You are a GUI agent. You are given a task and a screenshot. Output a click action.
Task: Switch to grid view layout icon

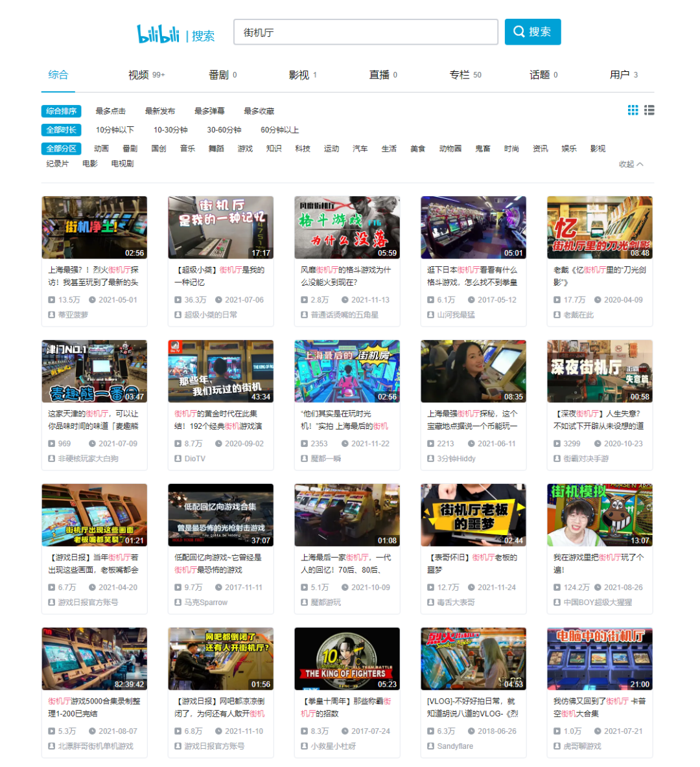[x=633, y=110]
